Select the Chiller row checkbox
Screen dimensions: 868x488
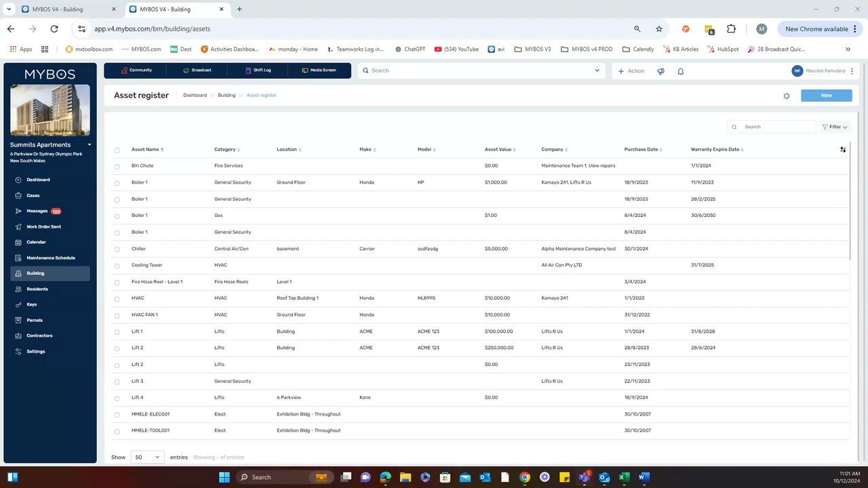coord(117,249)
